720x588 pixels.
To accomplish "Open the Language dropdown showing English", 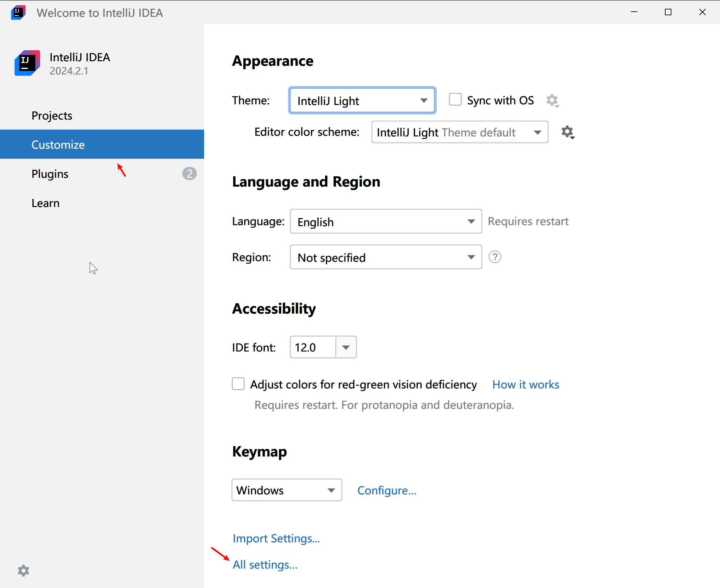I will point(386,222).
